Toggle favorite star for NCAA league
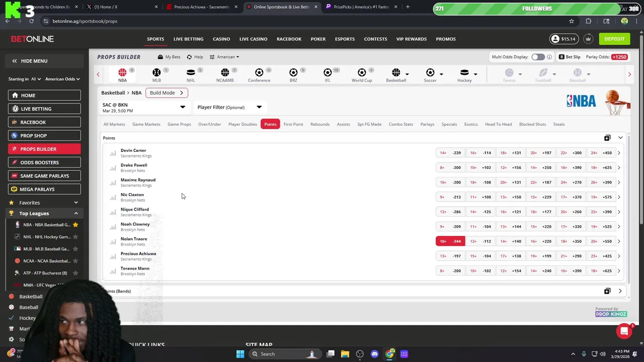Screen dimensions: 644x362 [75, 261]
